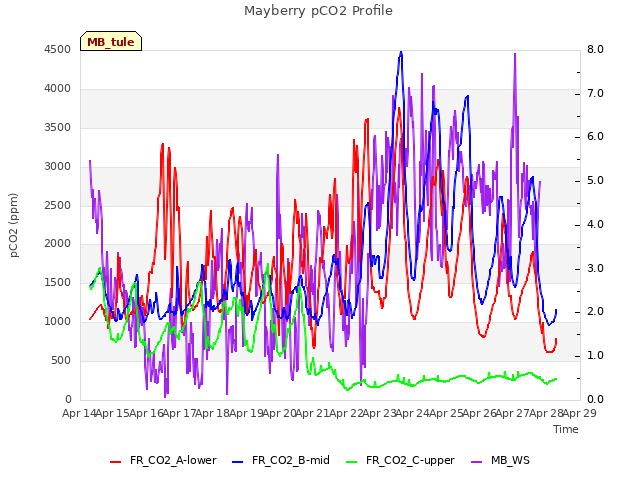This screenshot has height=480, width=640.
Task: Click the 500 left axis tick label
Action: (61, 360)
